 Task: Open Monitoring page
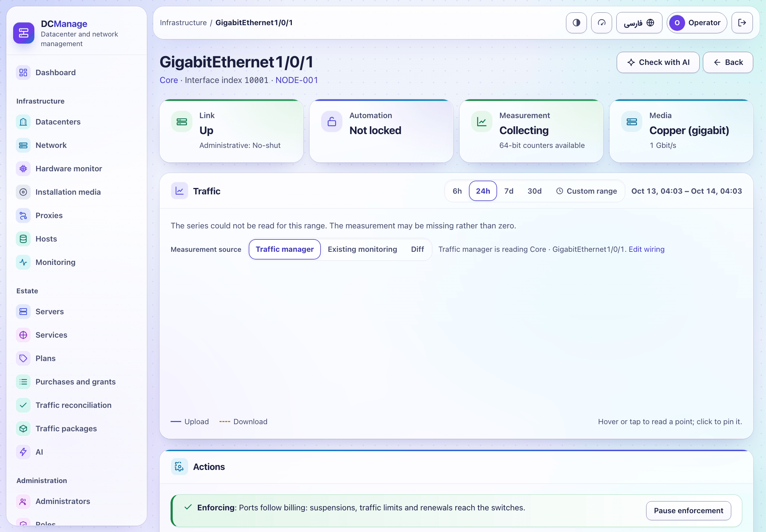[x=77, y=262]
